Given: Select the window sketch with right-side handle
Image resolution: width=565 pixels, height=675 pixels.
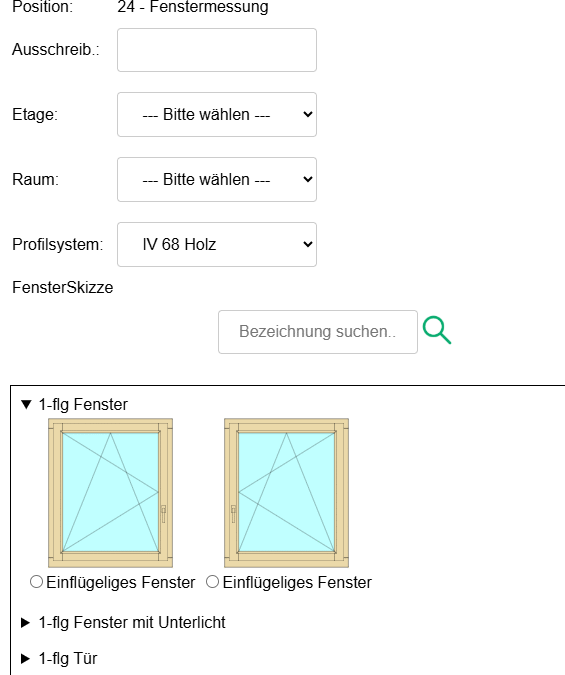Looking at the screenshot, I should click(x=111, y=493).
